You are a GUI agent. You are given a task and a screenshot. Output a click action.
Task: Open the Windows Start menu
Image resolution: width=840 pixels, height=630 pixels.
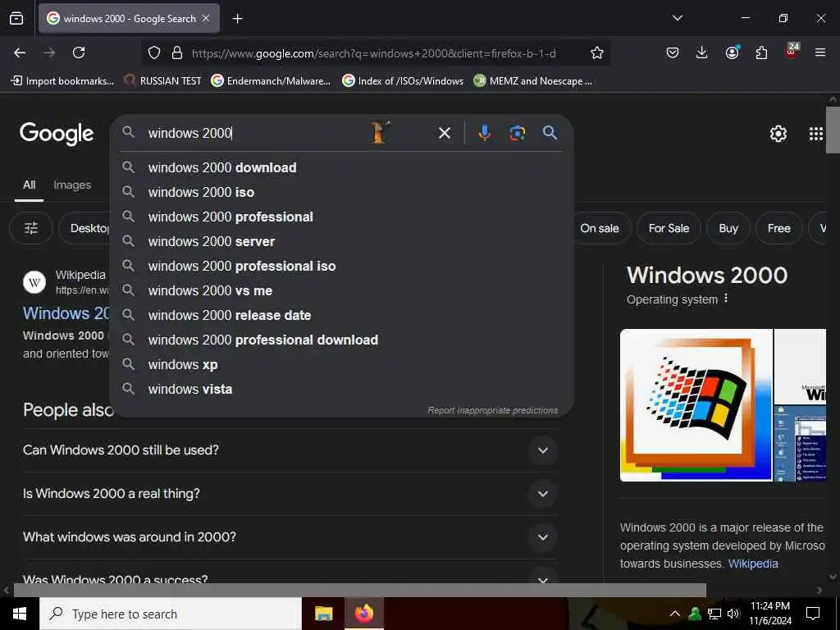[20, 614]
